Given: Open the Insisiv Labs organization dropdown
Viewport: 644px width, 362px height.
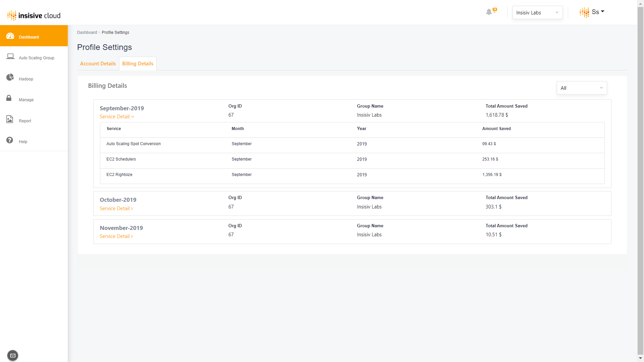Looking at the screenshot, I should pos(537,13).
